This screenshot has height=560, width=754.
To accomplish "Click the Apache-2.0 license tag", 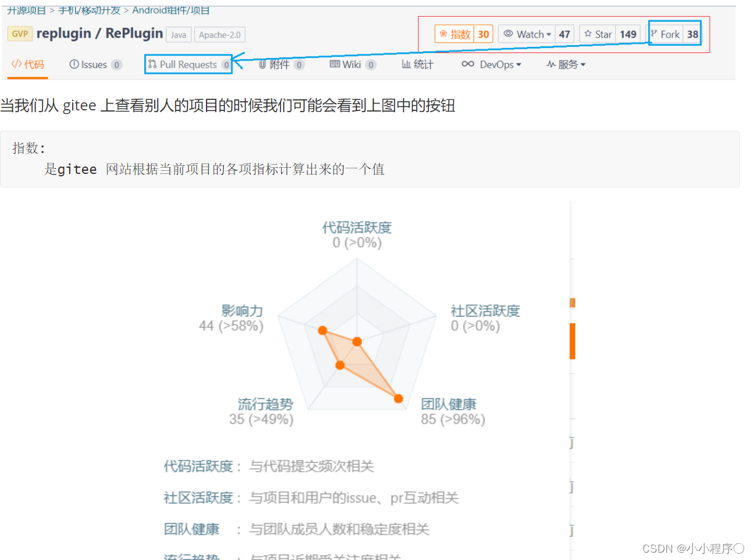I will (220, 35).
